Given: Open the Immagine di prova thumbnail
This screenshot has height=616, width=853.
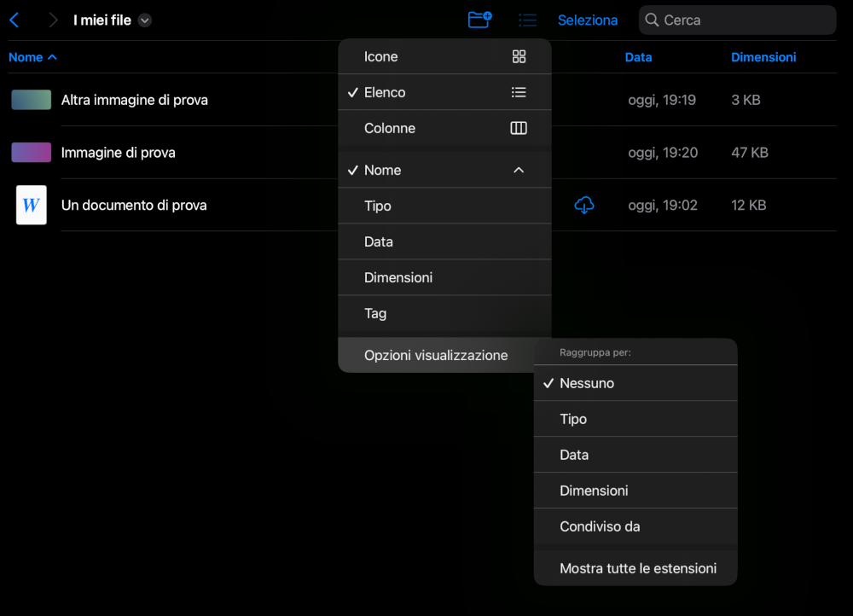Looking at the screenshot, I should click(31, 152).
